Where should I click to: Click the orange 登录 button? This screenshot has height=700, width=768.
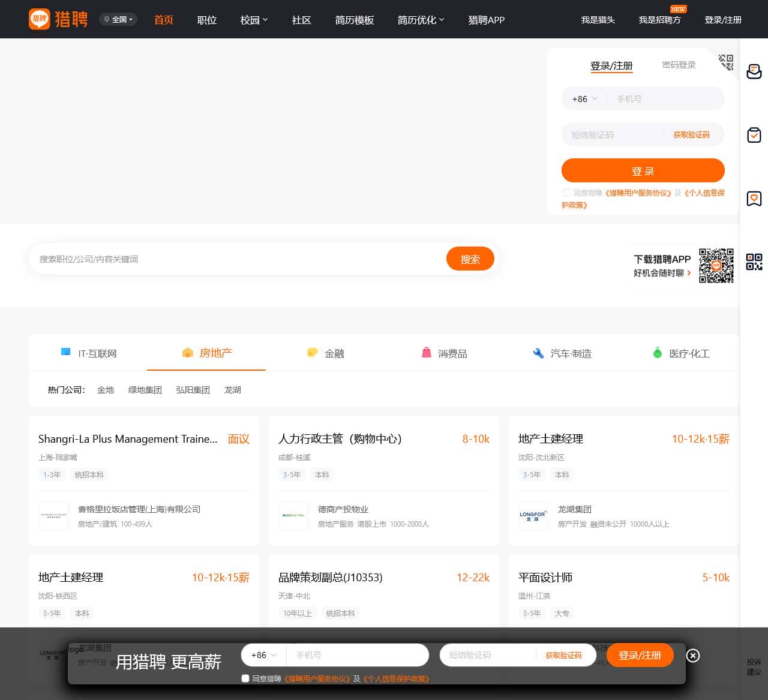coord(643,170)
